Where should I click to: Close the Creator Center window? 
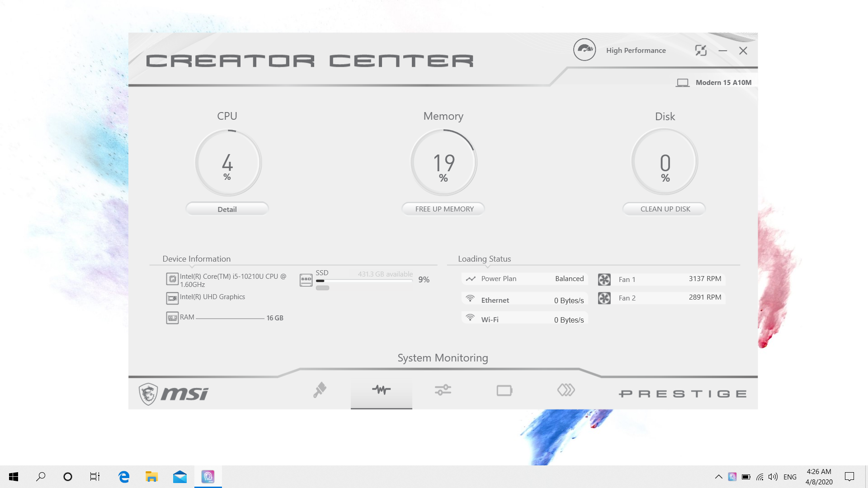743,51
